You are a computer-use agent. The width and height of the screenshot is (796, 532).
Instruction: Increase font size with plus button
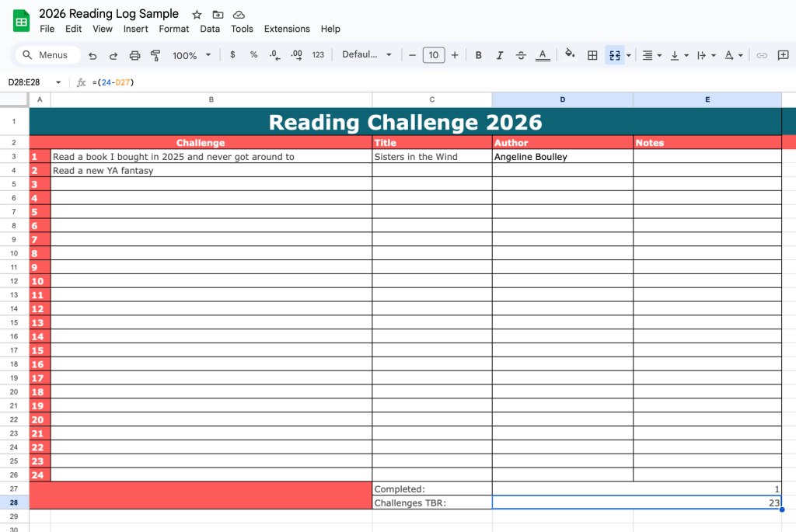tap(455, 55)
